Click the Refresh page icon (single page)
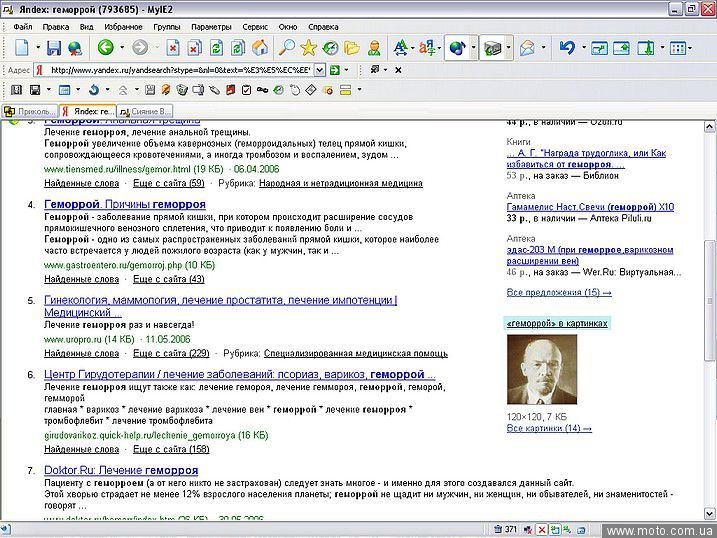Viewport: 717px width, 538px height. point(216,48)
